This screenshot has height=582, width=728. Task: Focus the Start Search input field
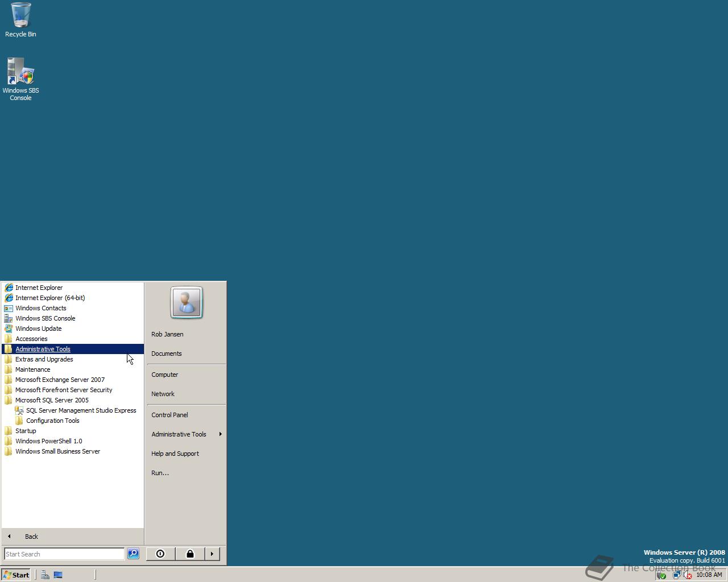click(x=64, y=554)
